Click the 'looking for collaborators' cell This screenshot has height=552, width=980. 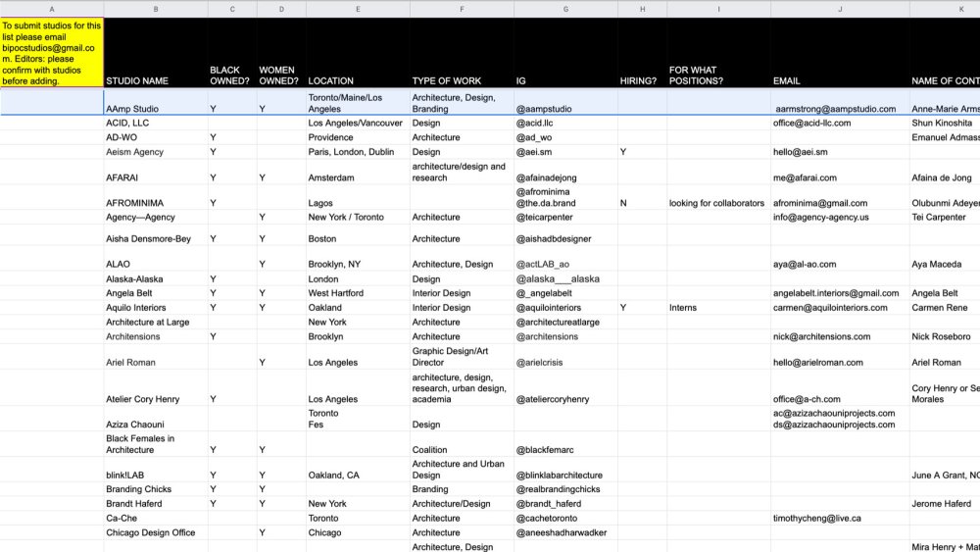click(x=718, y=197)
